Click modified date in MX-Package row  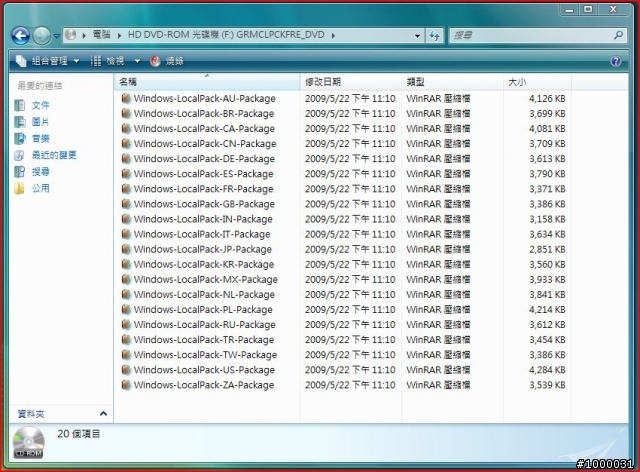point(350,280)
